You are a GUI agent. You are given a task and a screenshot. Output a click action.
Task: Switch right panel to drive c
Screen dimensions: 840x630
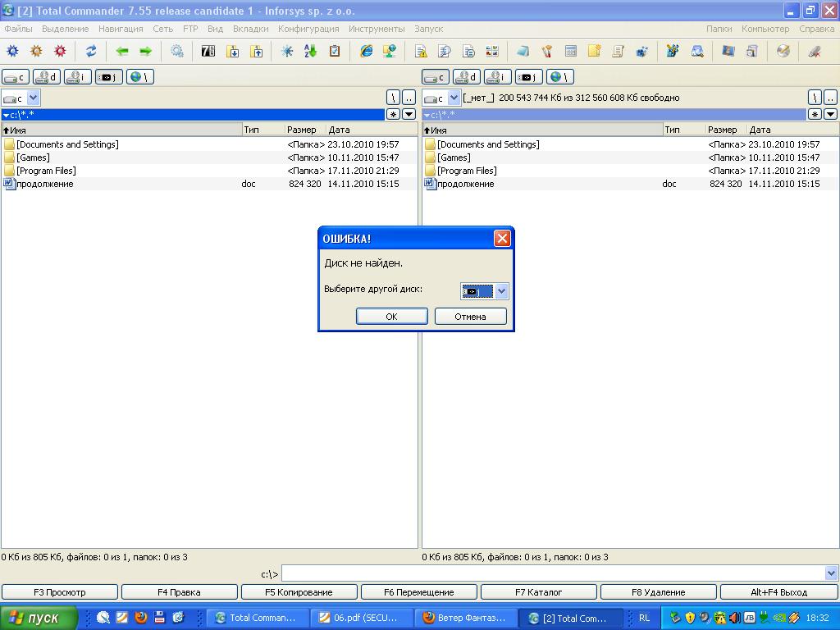coord(436,77)
